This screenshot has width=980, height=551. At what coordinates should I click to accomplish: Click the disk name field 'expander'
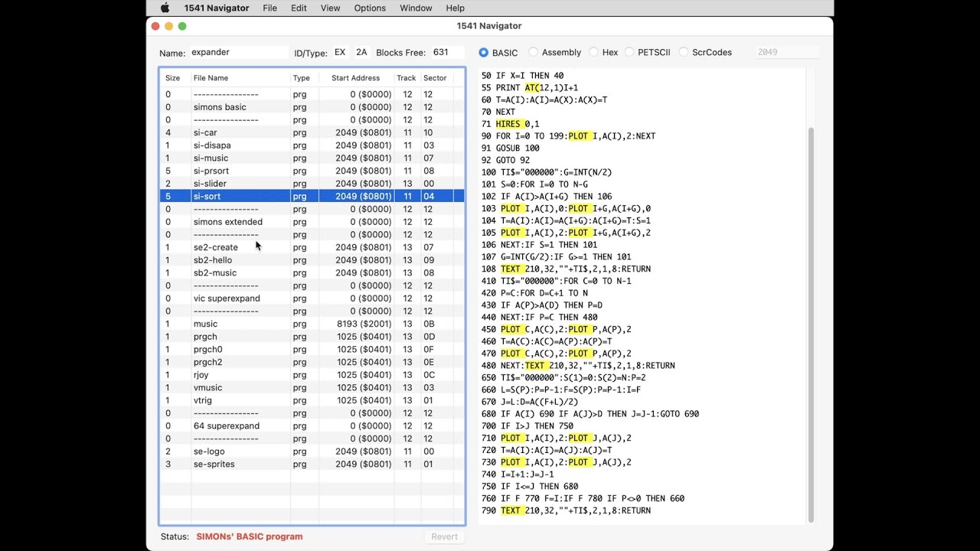click(238, 52)
